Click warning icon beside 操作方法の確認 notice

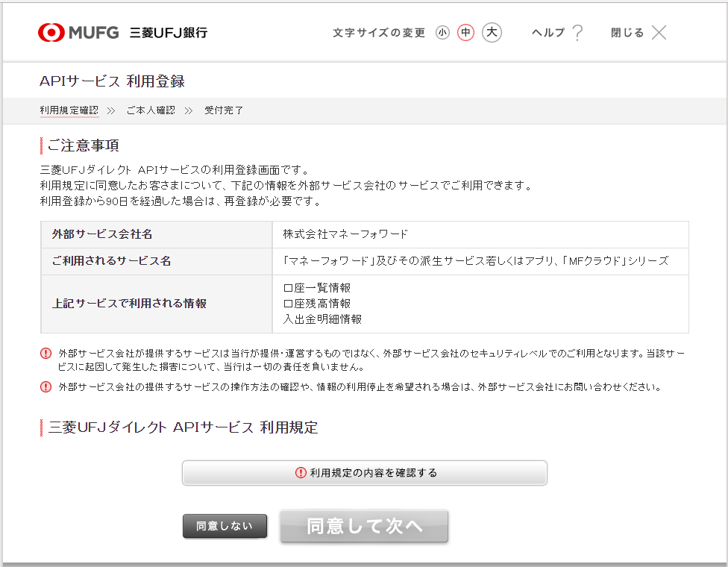[46, 386]
